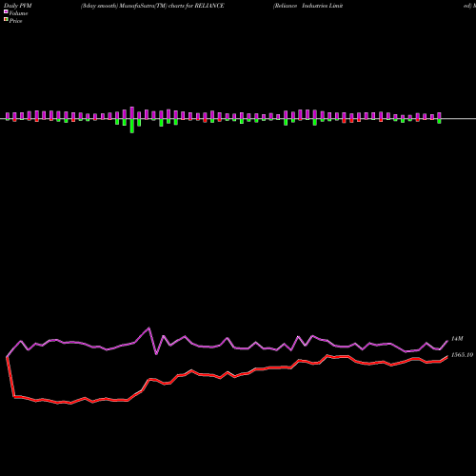Viewport: 476px width, 476px height.
Task: Click the last bar in the histogram row
Action: tap(439, 118)
